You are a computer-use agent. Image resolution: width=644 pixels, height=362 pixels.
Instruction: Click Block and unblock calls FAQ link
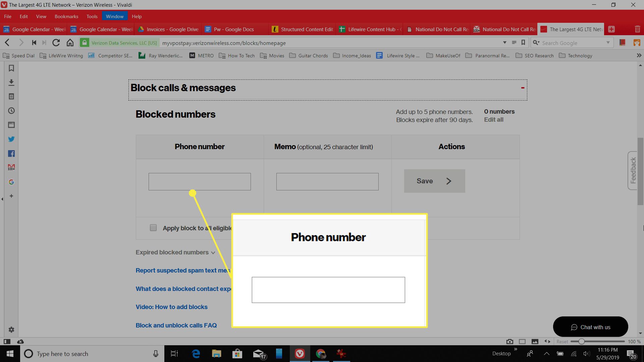coord(176,324)
